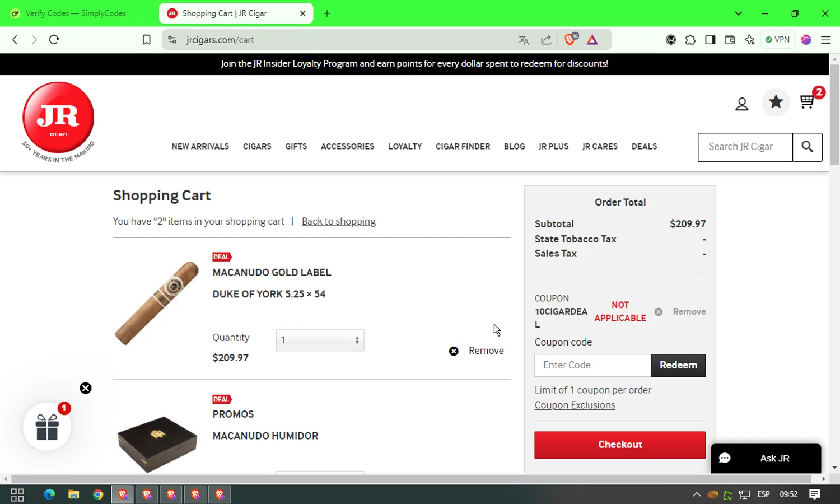Launch Google Chrome from taskbar
This screenshot has width=840, height=504.
click(x=98, y=494)
